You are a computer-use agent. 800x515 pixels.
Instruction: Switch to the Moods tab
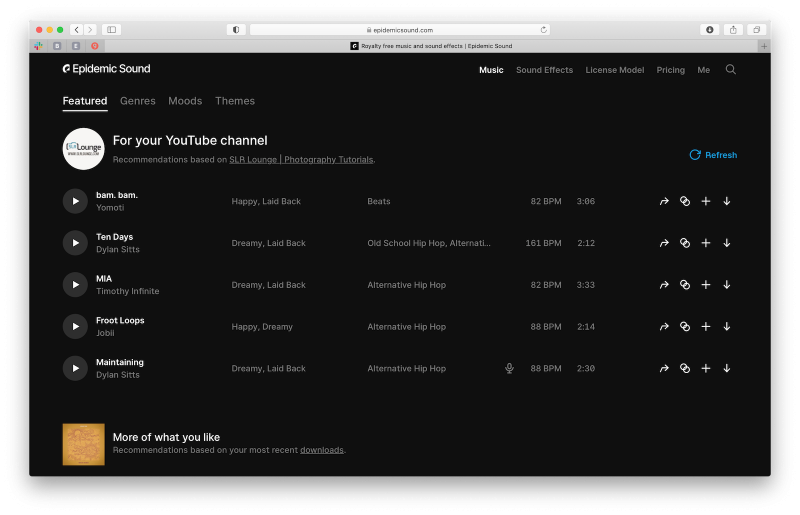pos(185,101)
